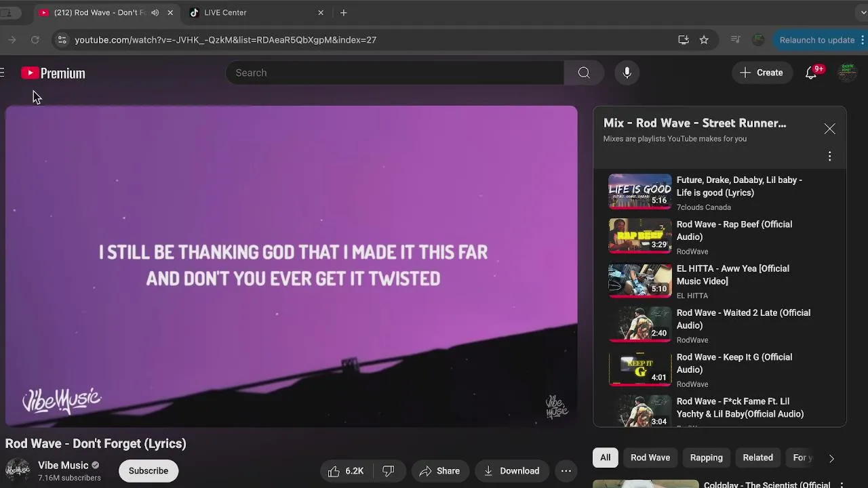Select the Rapping filter chip
The height and width of the screenshot is (488, 868).
(x=707, y=457)
